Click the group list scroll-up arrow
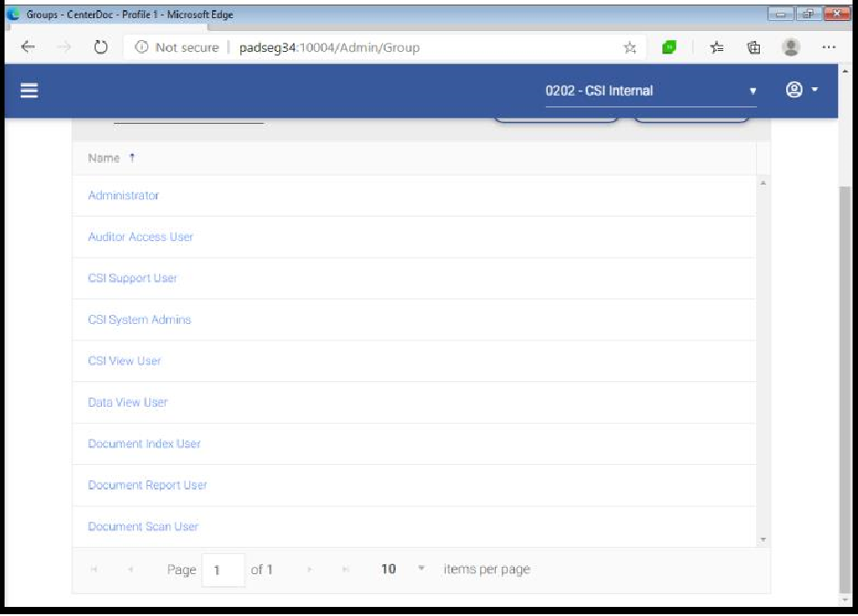 pyautogui.click(x=762, y=183)
